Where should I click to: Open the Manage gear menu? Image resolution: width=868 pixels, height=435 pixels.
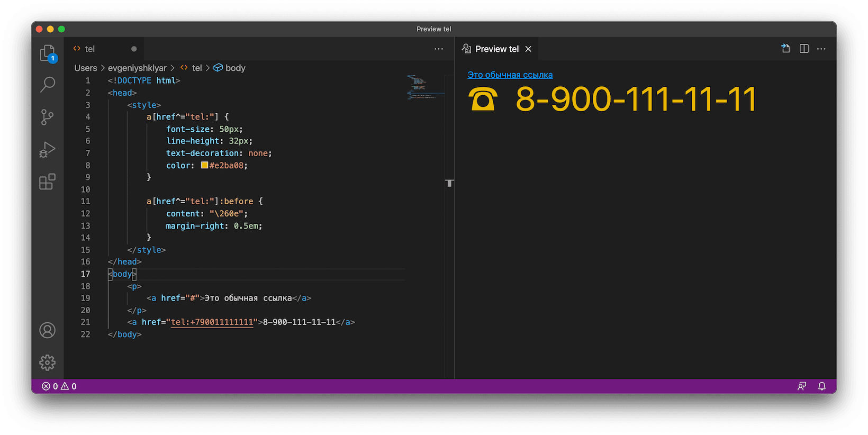point(47,362)
